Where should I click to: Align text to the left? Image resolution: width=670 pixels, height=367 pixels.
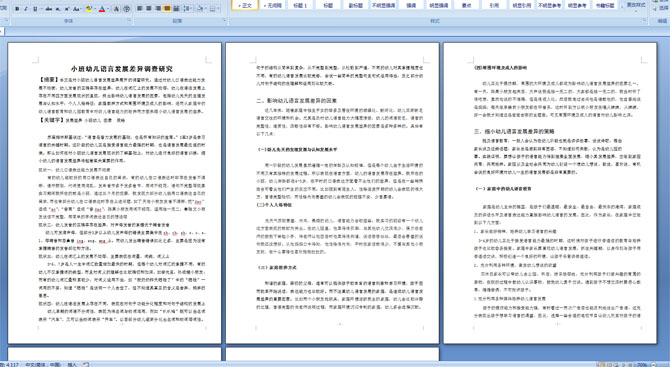140,9
